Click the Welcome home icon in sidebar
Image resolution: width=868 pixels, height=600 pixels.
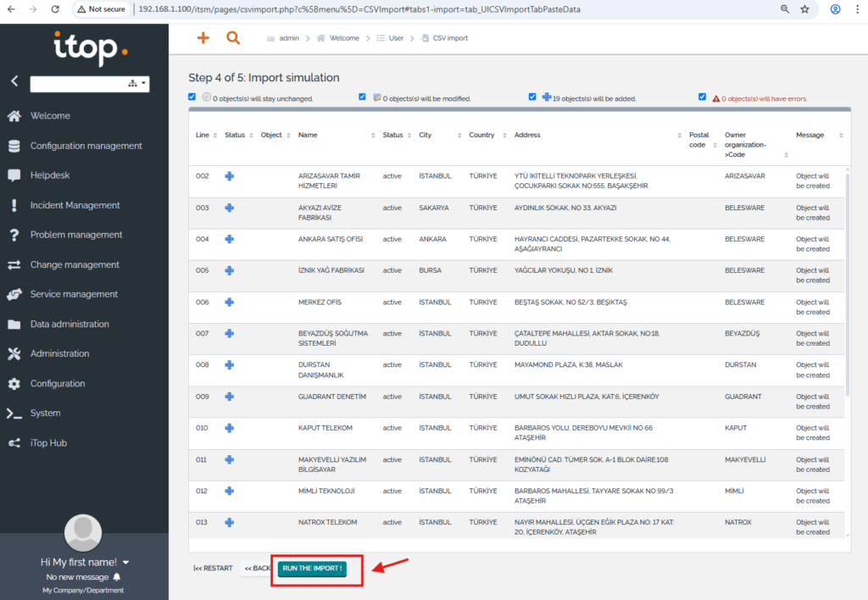14,116
